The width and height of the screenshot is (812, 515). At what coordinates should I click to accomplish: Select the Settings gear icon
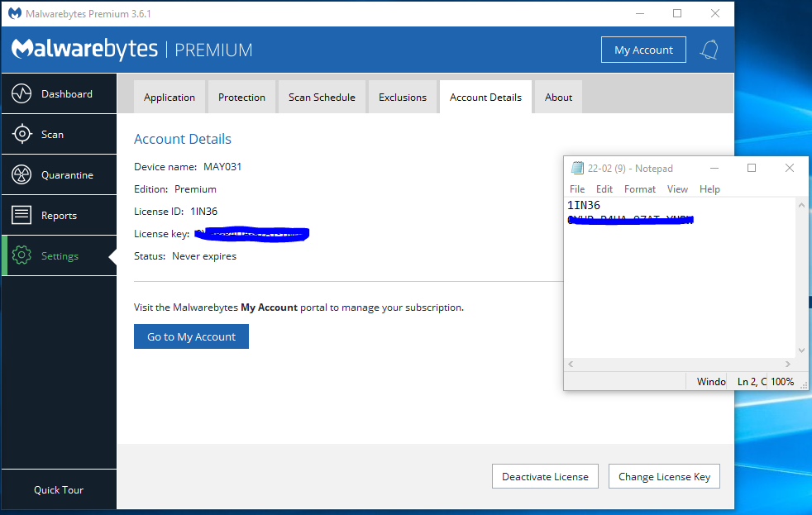21,255
